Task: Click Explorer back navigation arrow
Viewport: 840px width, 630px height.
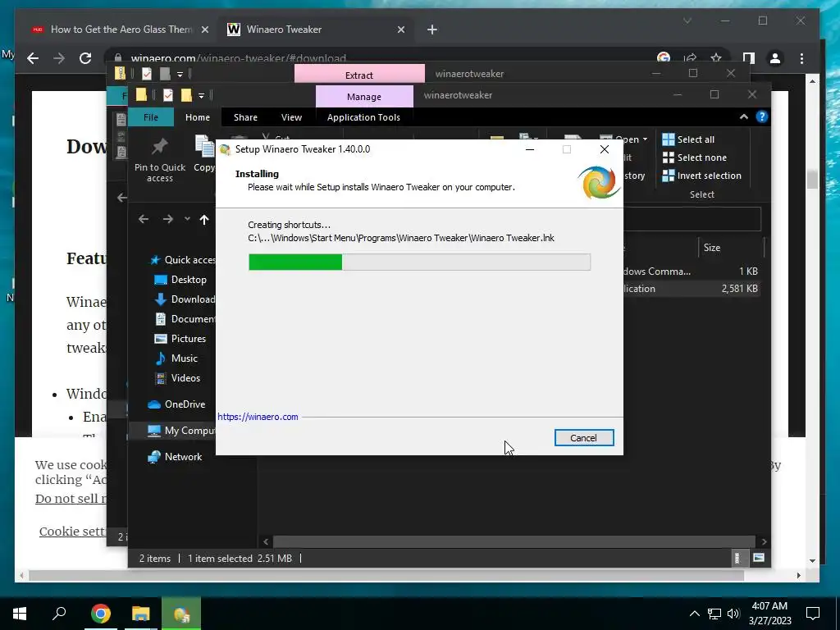Action: click(x=143, y=219)
